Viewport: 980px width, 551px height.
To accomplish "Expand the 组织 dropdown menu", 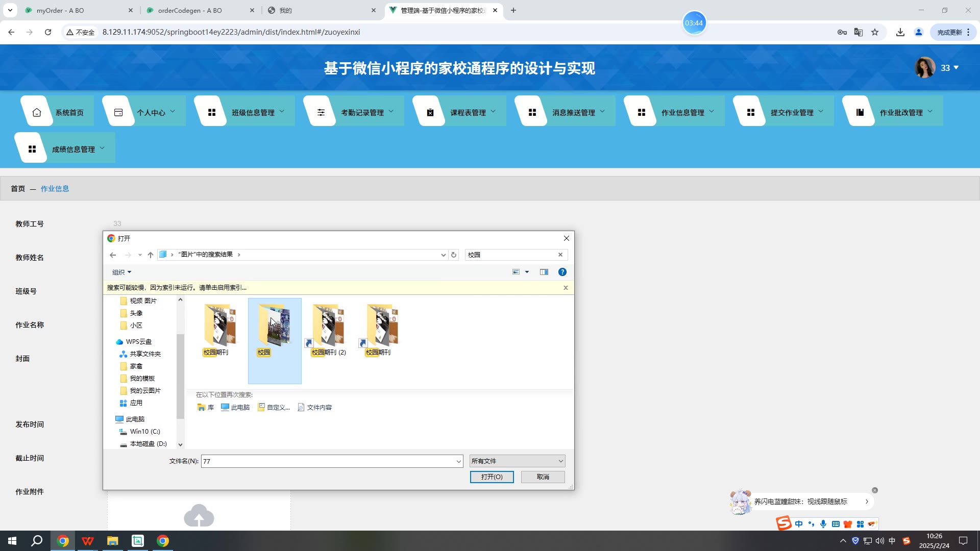I will [x=121, y=272].
